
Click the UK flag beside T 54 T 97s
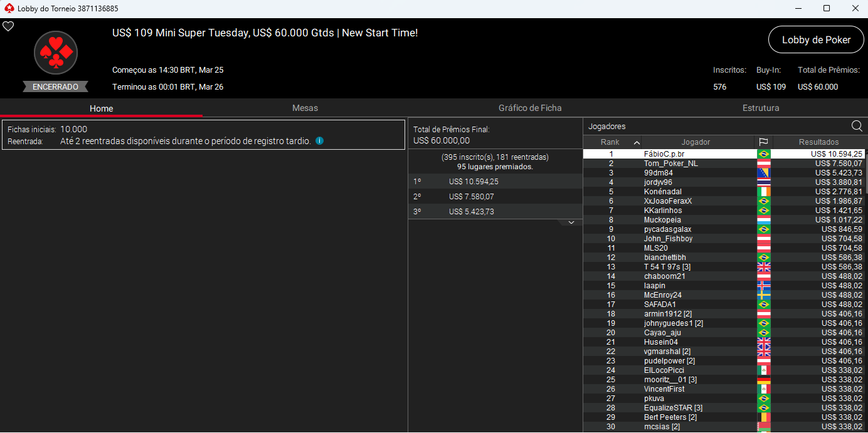click(x=764, y=267)
